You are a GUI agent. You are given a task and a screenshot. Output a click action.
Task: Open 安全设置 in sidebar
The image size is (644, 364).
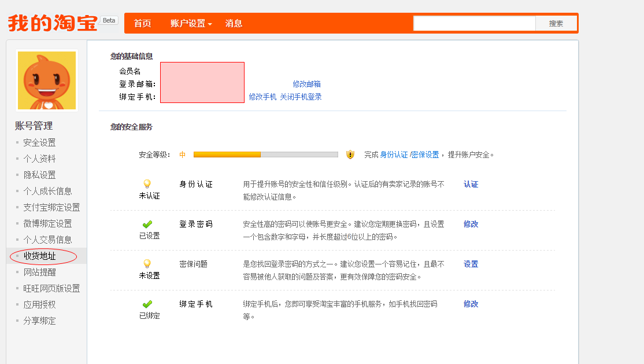point(39,143)
